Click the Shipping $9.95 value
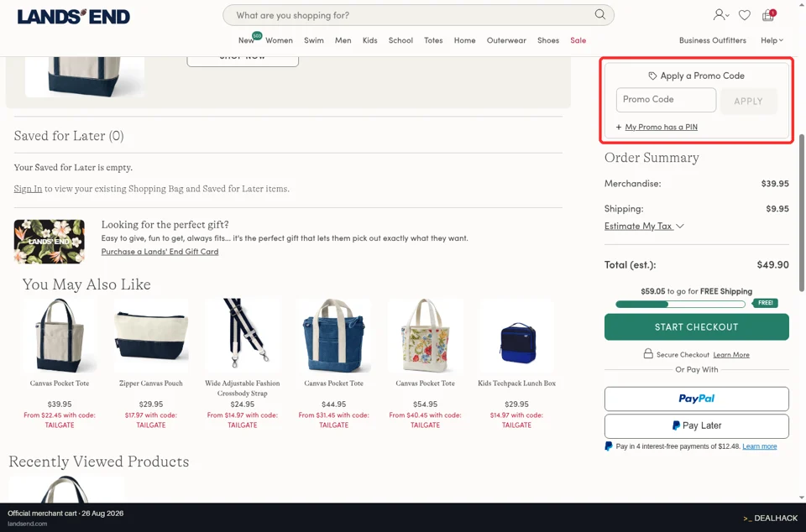806x532 pixels. click(x=777, y=209)
